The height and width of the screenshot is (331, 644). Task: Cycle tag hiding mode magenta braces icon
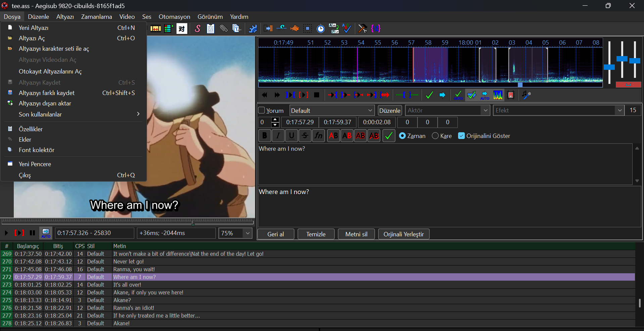(376, 29)
